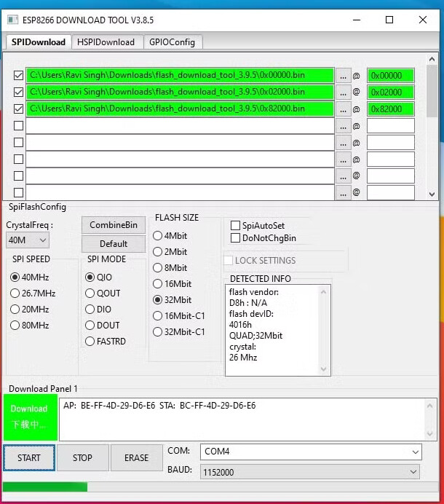Screen dimensions: 444x504
Task: Select 80MHz SPI speed
Action: (x=15, y=326)
